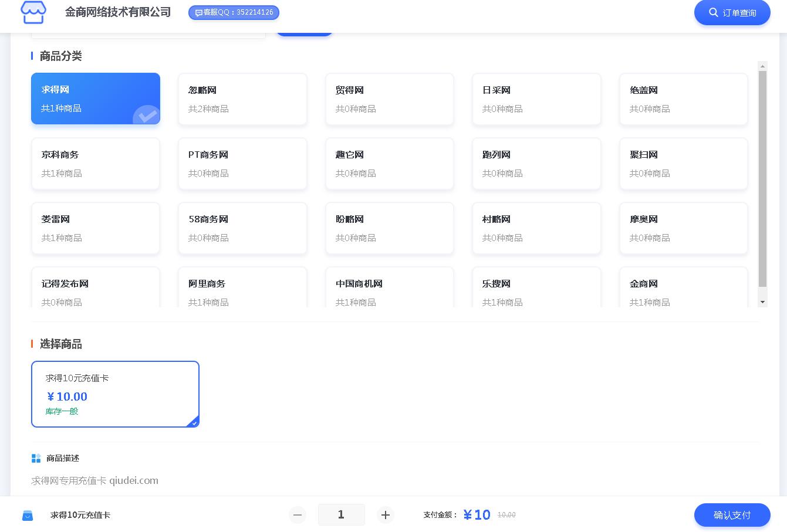Click the category list scrollbar thumb
The height and width of the screenshot is (532, 787).
(762, 179)
